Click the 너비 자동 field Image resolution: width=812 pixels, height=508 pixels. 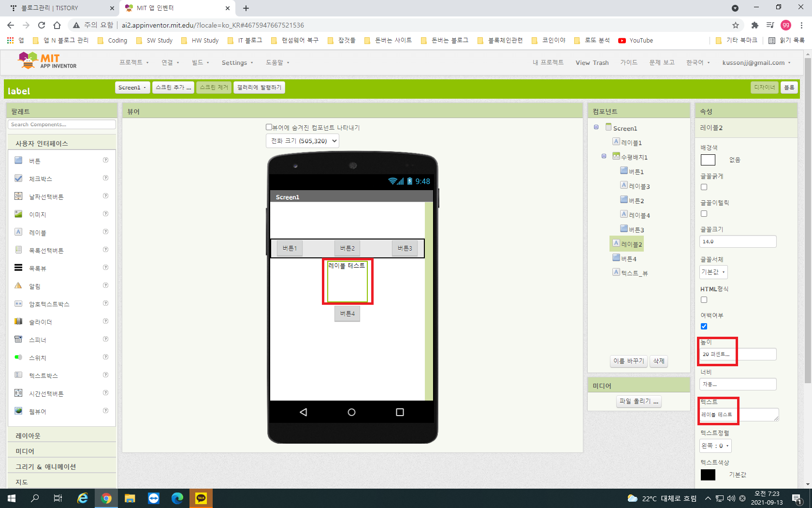tap(738, 384)
